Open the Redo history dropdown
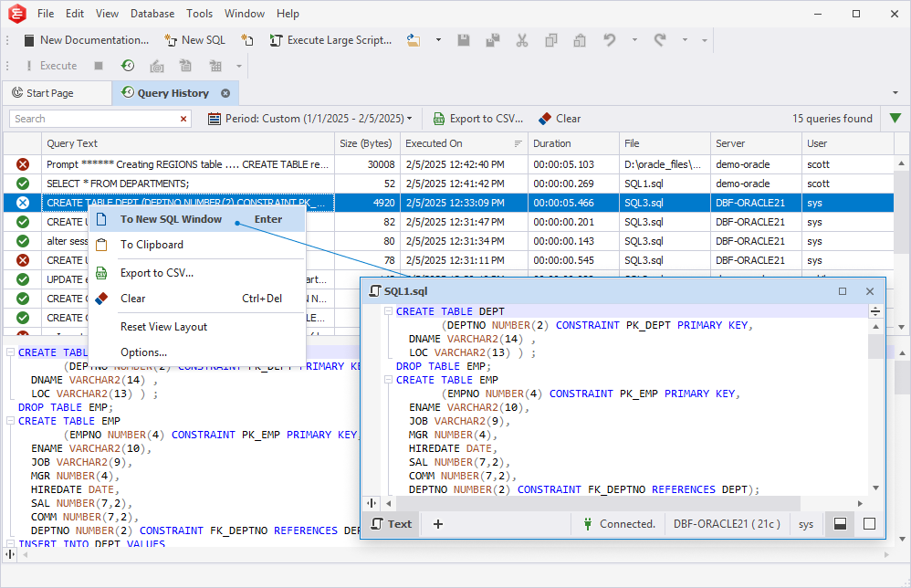Image resolution: width=911 pixels, height=588 pixels. click(685, 40)
